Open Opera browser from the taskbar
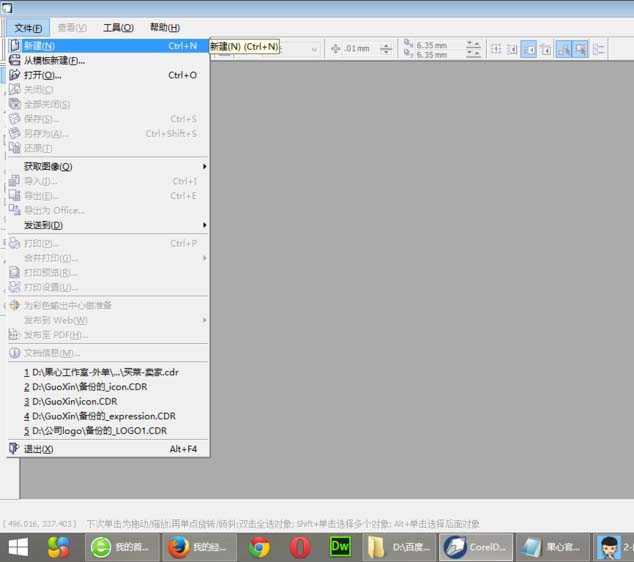The height and width of the screenshot is (562, 634). pyautogui.click(x=300, y=546)
